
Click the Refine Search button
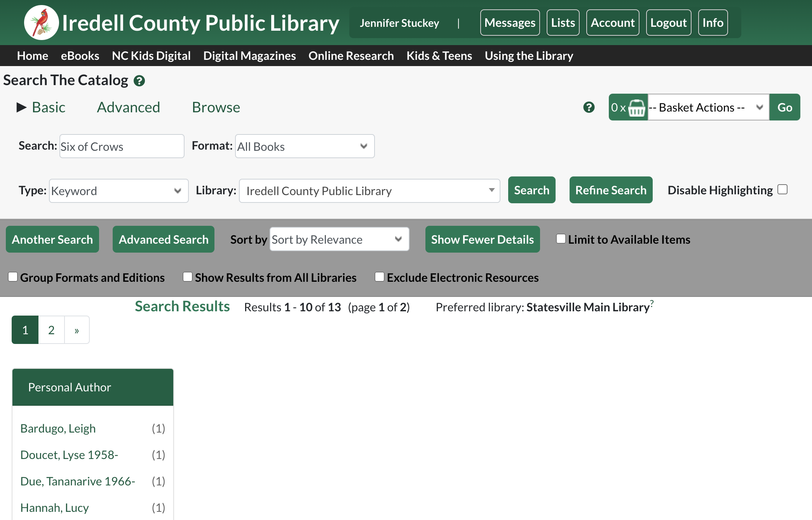pos(611,190)
